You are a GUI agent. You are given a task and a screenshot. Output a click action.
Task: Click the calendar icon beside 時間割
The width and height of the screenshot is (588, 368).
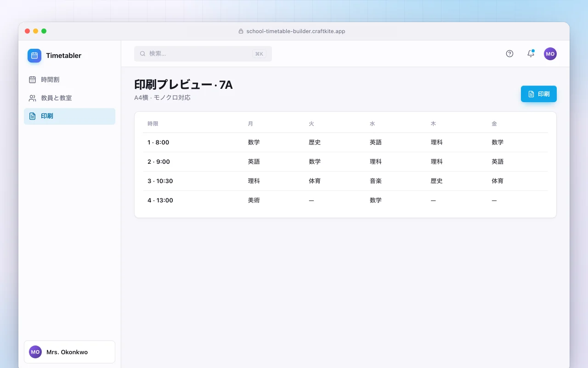pos(32,80)
